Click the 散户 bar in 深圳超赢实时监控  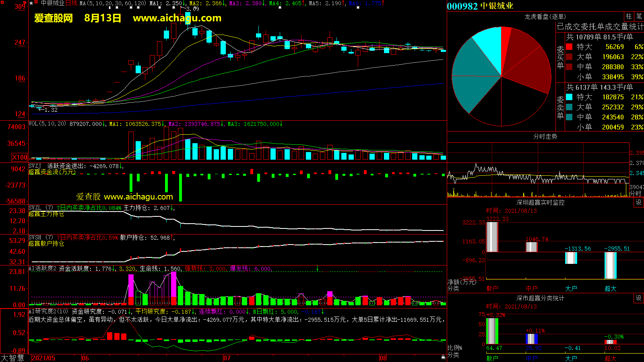492,237
